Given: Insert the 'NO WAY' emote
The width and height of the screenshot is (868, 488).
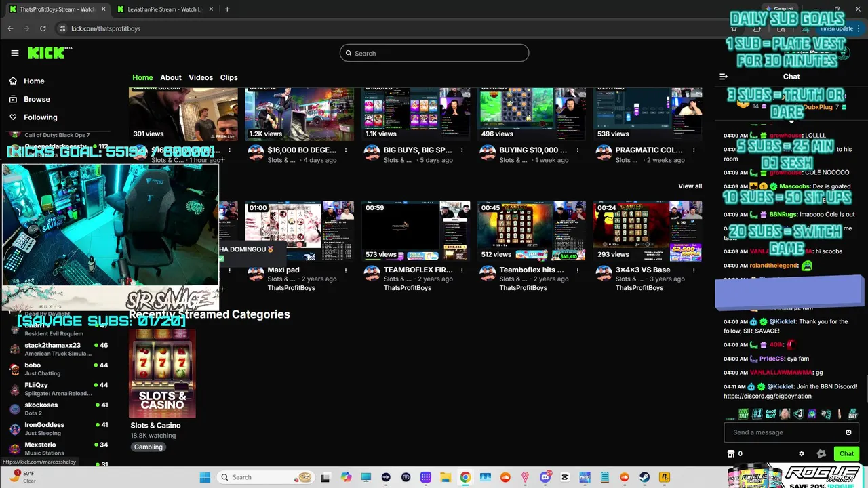Looking at the screenshot, I should [853, 413].
